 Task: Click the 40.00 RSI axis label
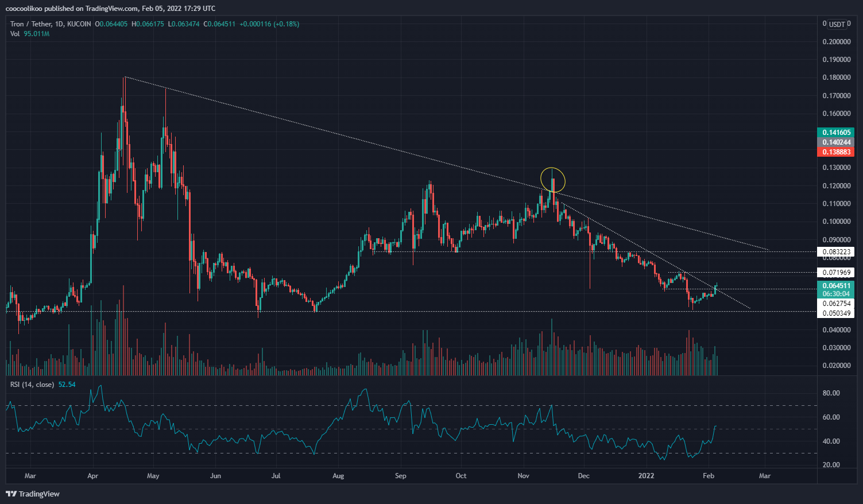831,441
